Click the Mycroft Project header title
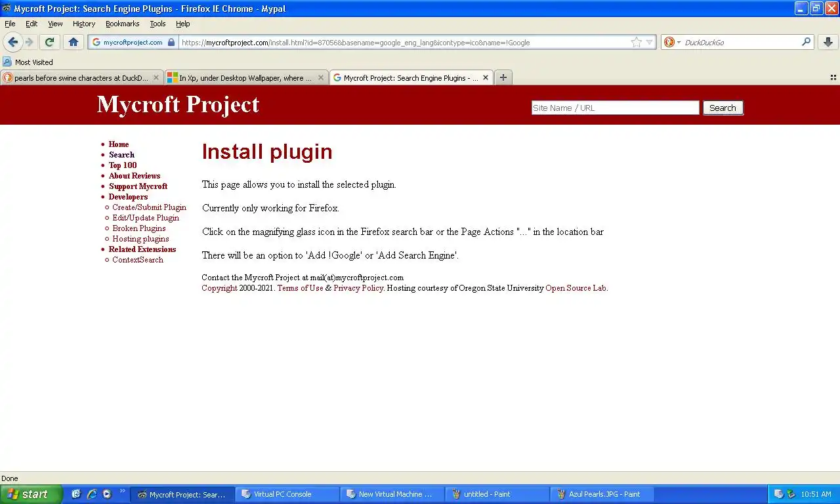The height and width of the screenshot is (504, 840). (178, 104)
